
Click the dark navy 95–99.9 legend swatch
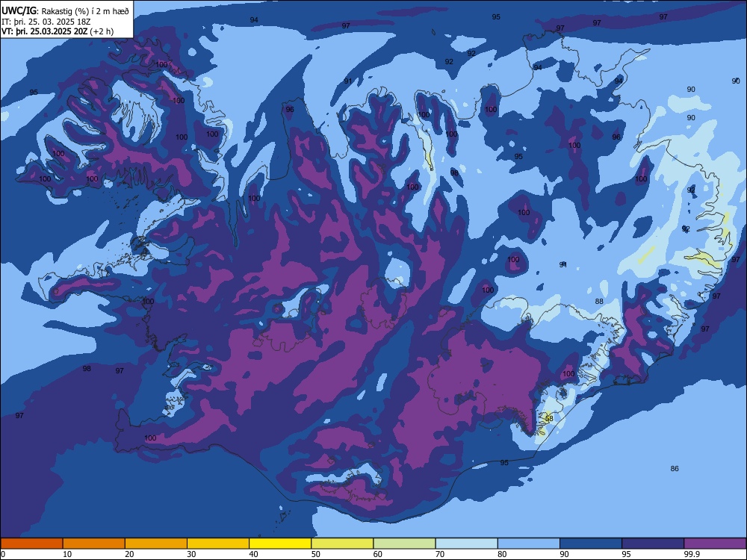(653, 544)
